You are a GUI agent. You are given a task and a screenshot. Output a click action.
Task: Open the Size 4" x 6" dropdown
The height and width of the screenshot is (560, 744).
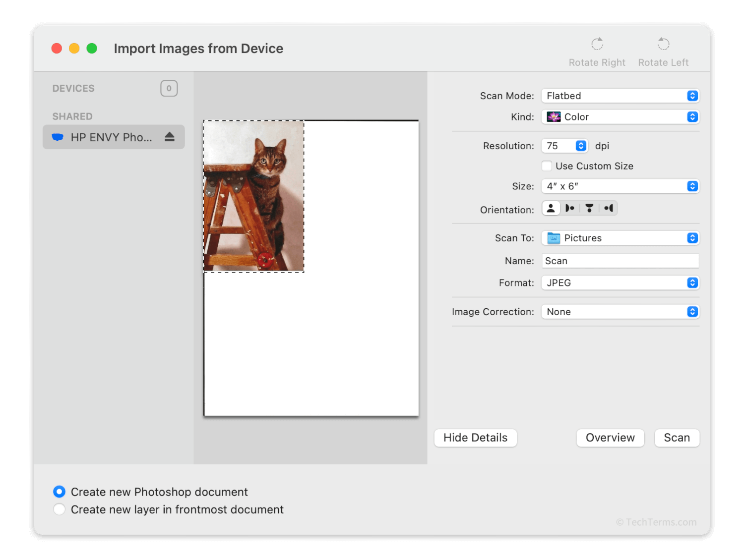[x=620, y=186]
